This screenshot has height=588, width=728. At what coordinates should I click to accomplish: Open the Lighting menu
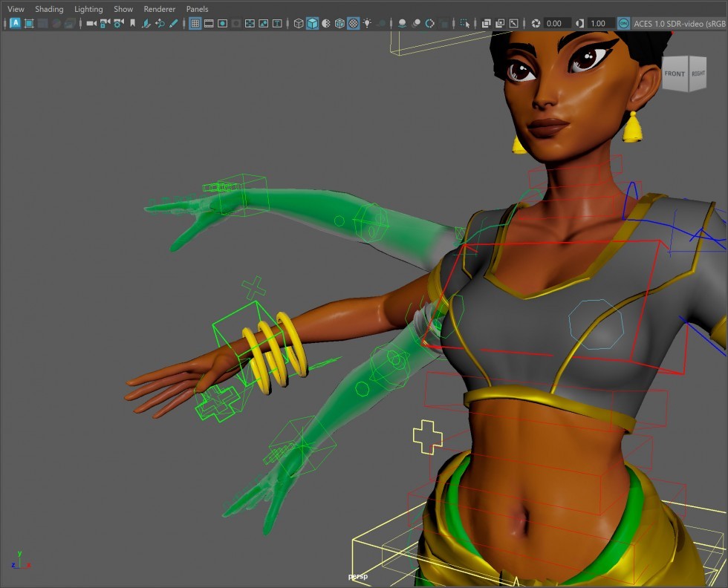pyautogui.click(x=88, y=9)
